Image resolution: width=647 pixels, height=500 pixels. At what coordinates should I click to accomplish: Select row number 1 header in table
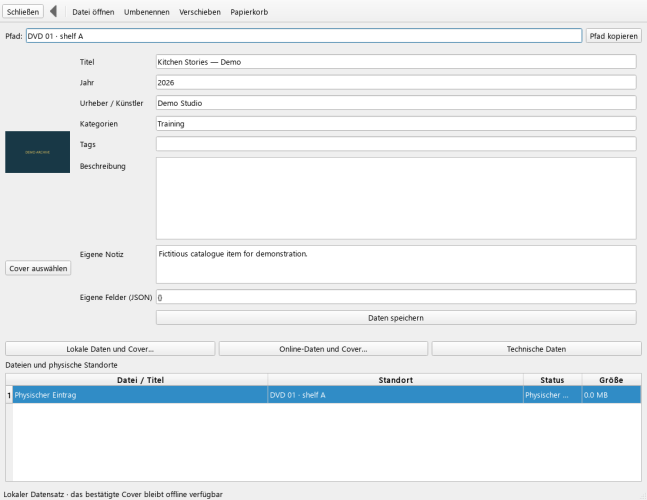[x=9, y=395]
